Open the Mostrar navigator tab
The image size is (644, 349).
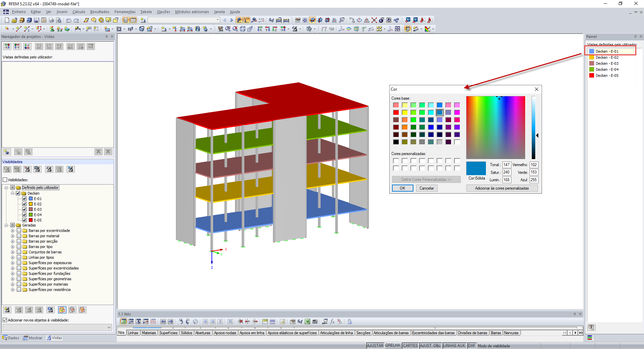click(33, 338)
